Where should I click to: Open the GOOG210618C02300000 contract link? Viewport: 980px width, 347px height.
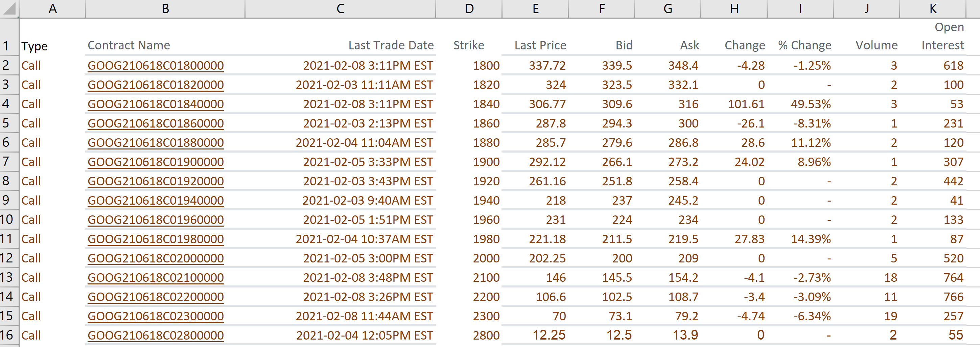(156, 316)
